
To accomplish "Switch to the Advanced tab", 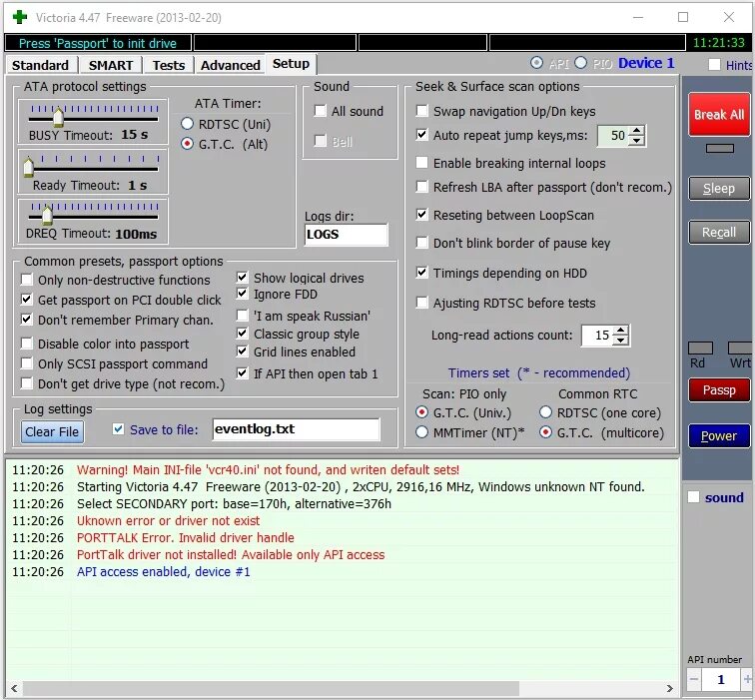I will [x=230, y=65].
